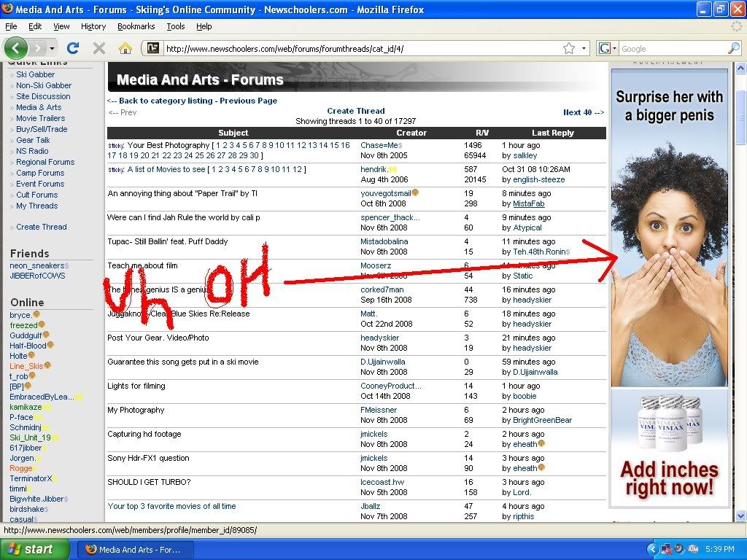This screenshot has height=560, width=747.
Task: Open the Bookmarks menu
Action: 136,26
